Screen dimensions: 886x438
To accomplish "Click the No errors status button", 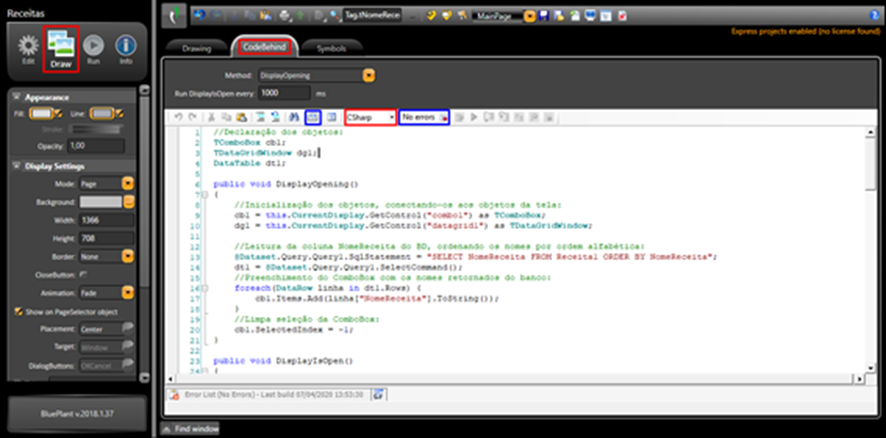I will tap(423, 118).
